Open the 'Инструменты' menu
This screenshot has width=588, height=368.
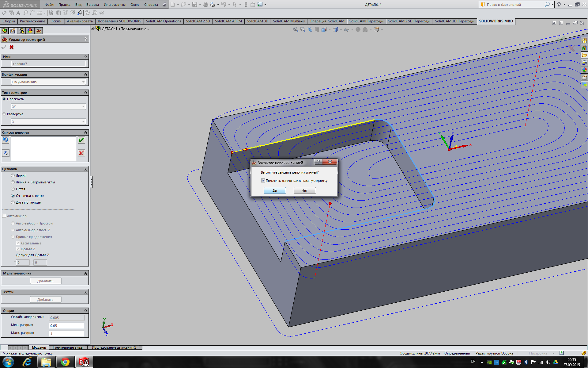click(x=115, y=5)
